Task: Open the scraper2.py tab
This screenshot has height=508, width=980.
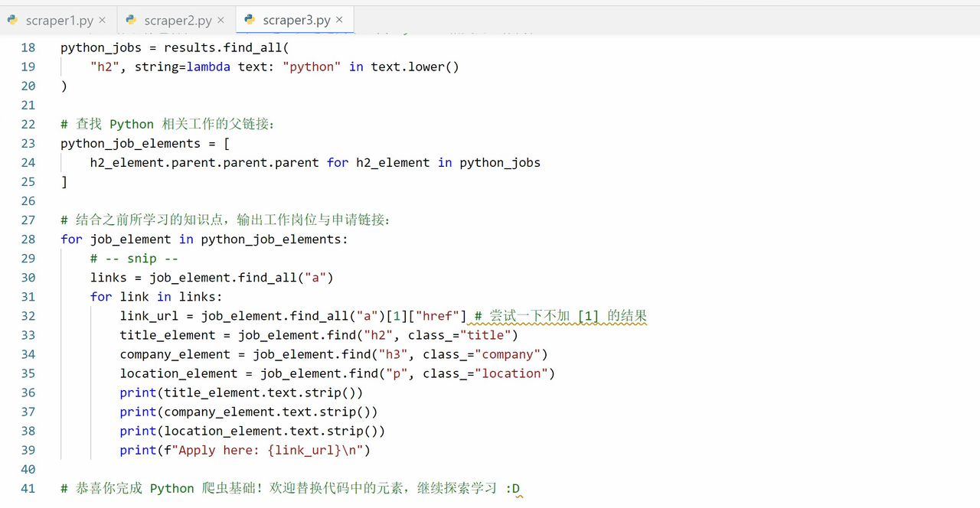Action: 178,21
